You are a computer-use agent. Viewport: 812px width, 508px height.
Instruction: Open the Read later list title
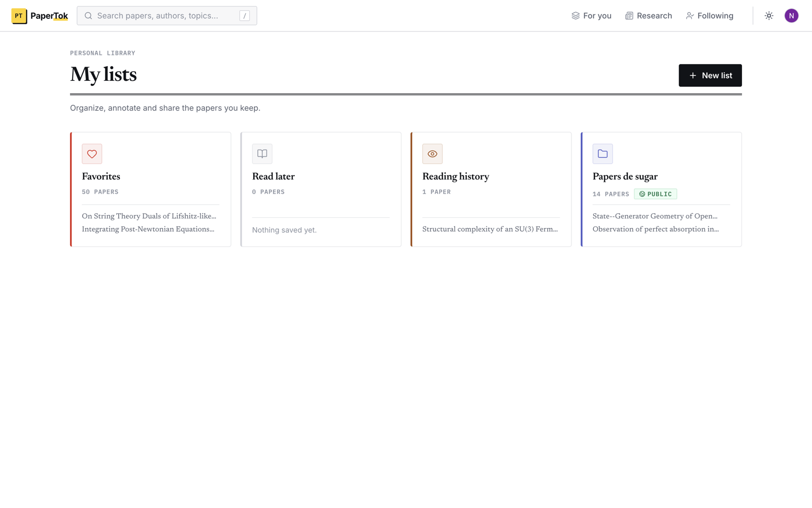tap(274, 176)
